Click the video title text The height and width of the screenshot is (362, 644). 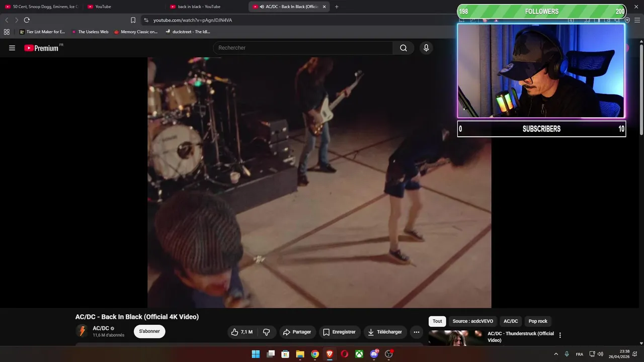pos(137,317)
